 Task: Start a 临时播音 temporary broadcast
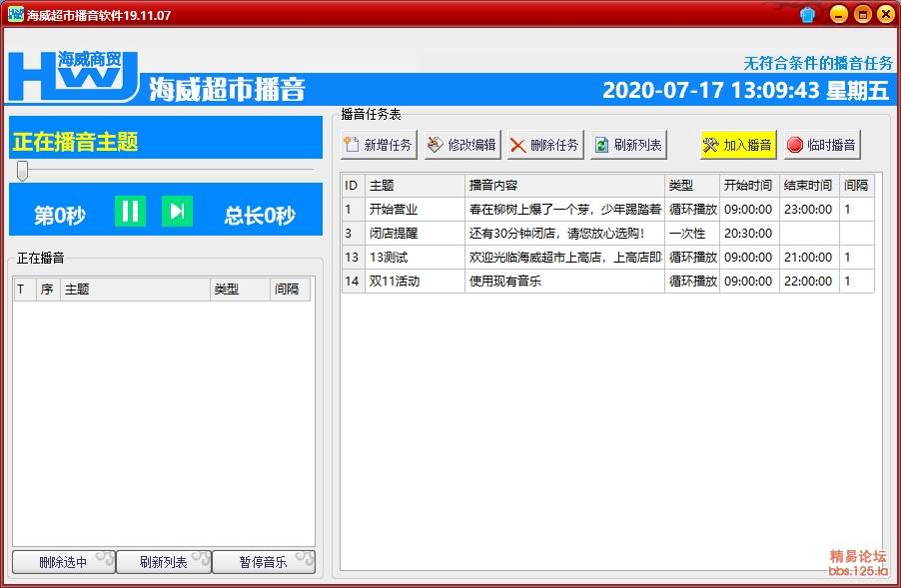[x=822, y=145]
